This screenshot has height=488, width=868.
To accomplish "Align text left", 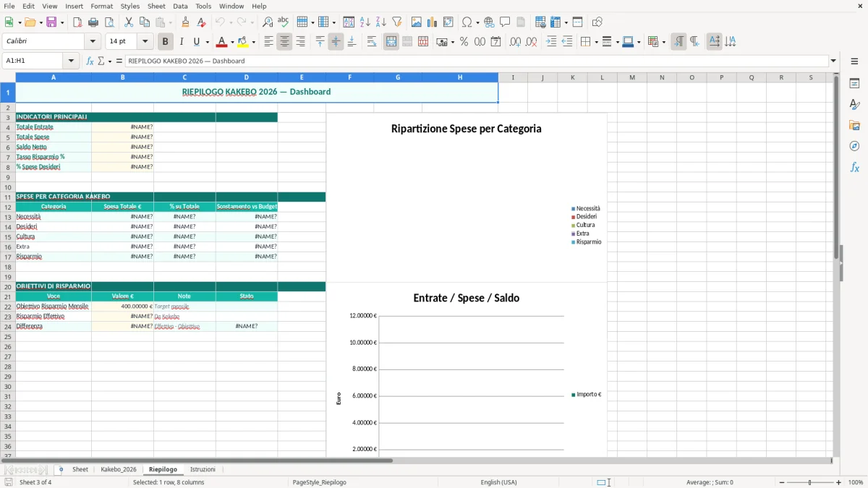I will pos(268,42).
